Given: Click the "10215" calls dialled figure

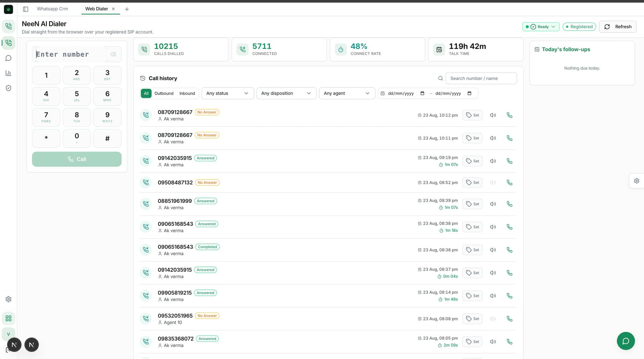Looking at the screenshot, I should 166,46.
